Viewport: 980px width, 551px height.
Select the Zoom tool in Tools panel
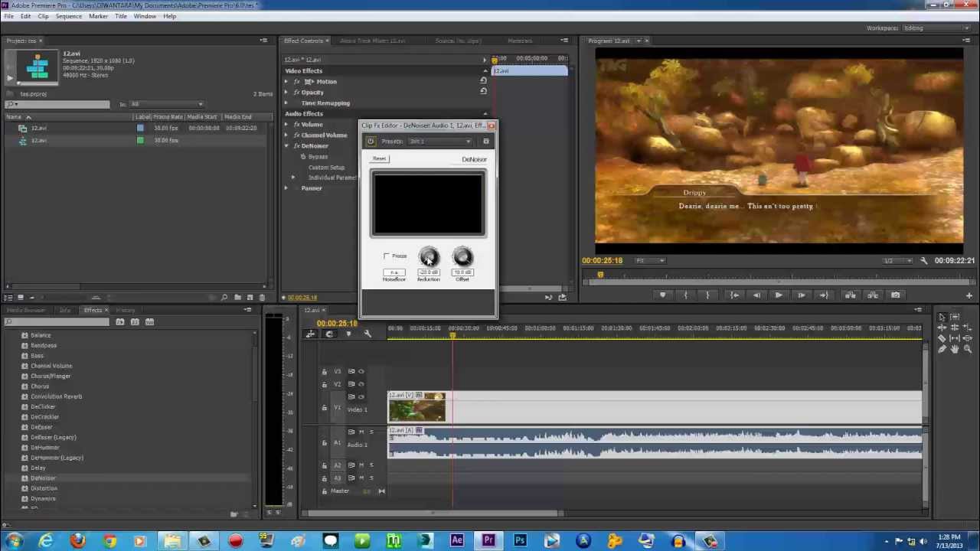(x=968, y=349)
